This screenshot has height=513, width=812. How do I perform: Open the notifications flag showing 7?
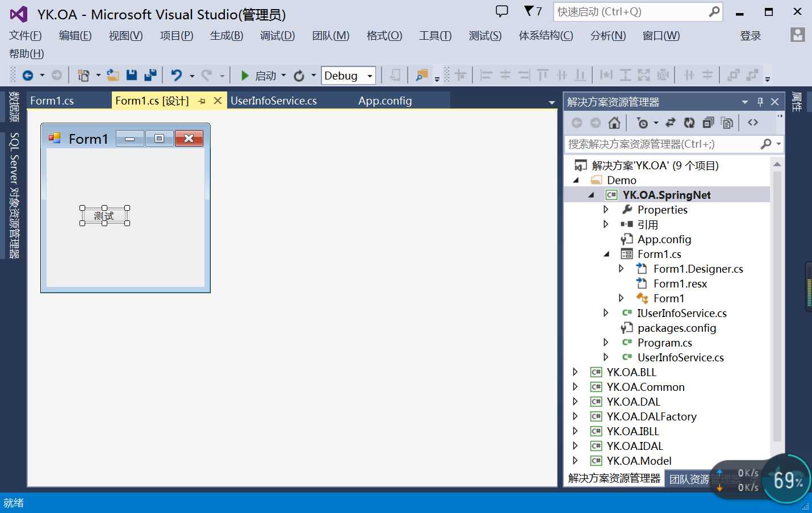click(533, 11)
